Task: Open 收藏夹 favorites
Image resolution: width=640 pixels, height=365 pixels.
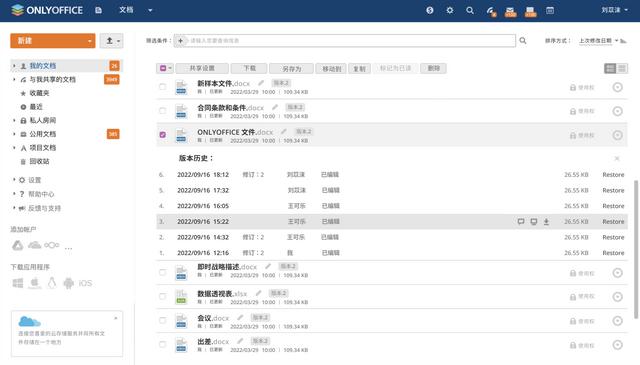Action: click(x=39, y=93)
